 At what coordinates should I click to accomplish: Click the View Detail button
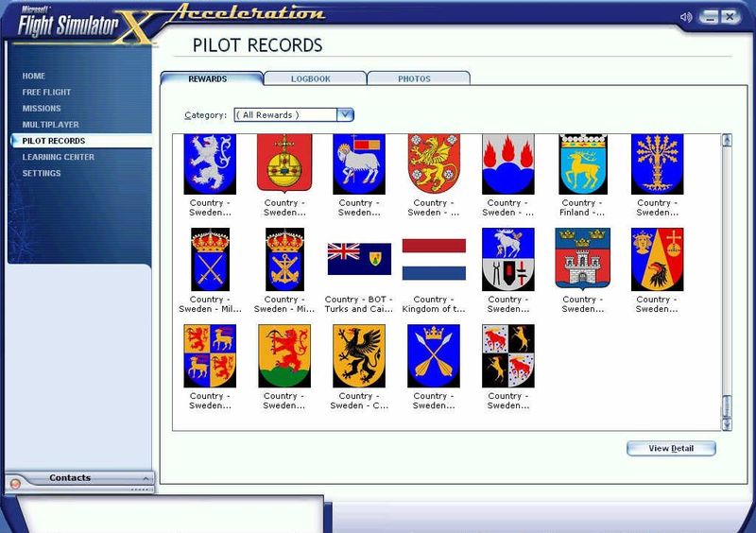[671, 448]
